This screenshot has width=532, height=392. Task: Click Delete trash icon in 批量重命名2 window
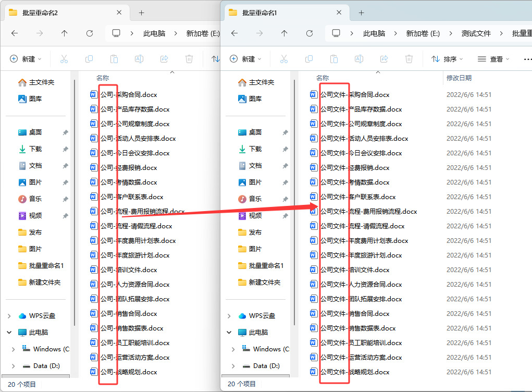pyautogui.click(x=189, y=59)
